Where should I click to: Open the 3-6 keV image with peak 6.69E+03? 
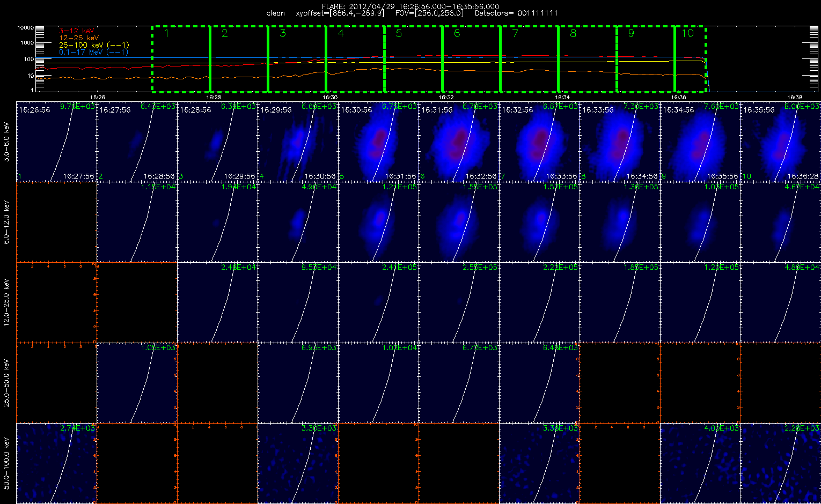coord(298,142)
